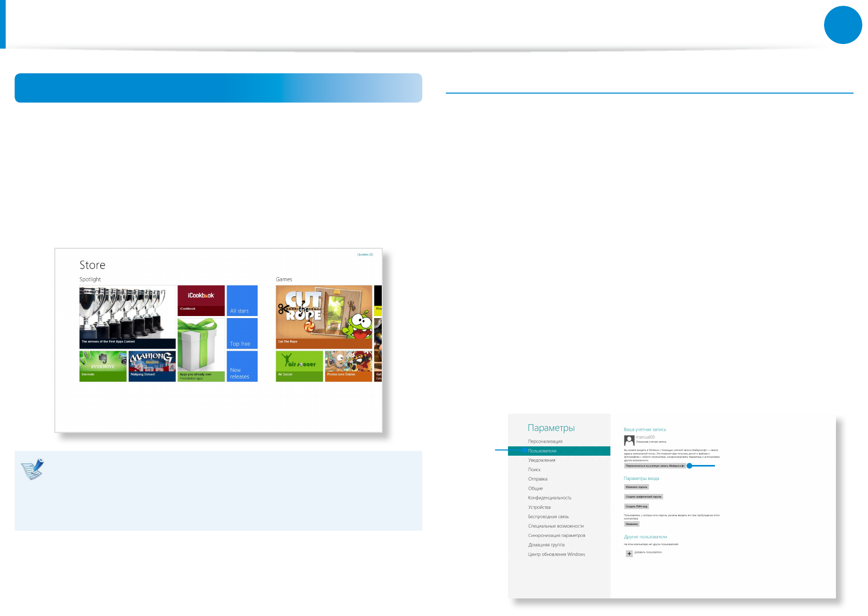Select the iCookbook app tile

[x=201, y=301]
